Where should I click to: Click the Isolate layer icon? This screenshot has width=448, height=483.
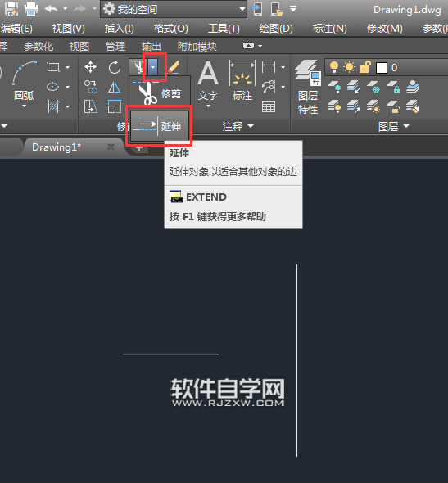click(354, 87)
